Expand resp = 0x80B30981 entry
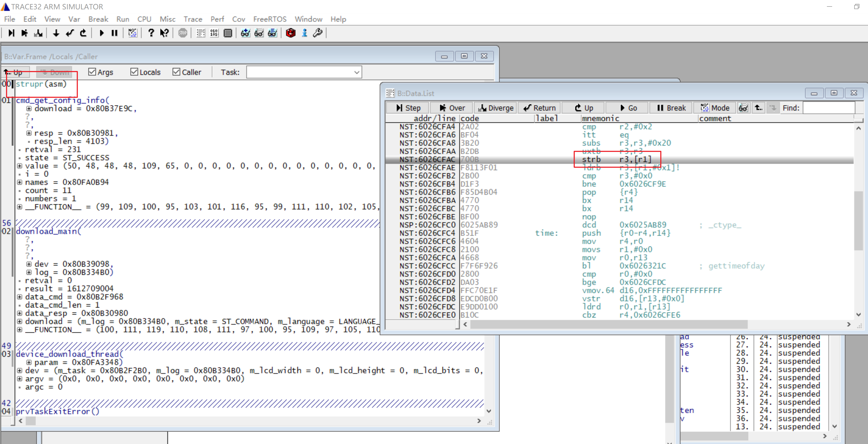This screenshot has width=868, height=444. (x=29, y=133)
